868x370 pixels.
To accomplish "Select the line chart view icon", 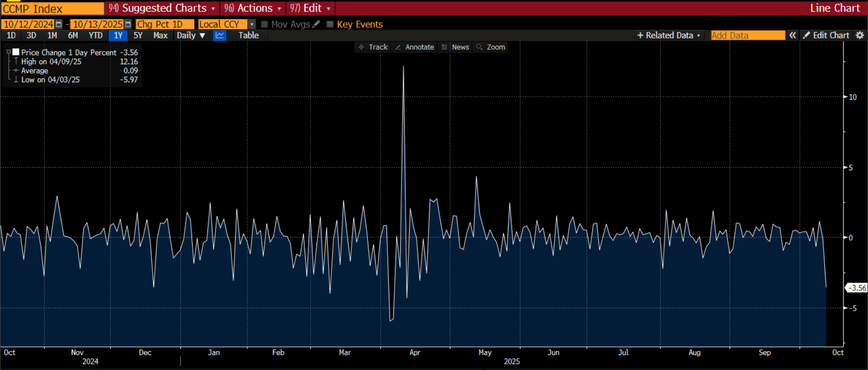I will [220, 36].
